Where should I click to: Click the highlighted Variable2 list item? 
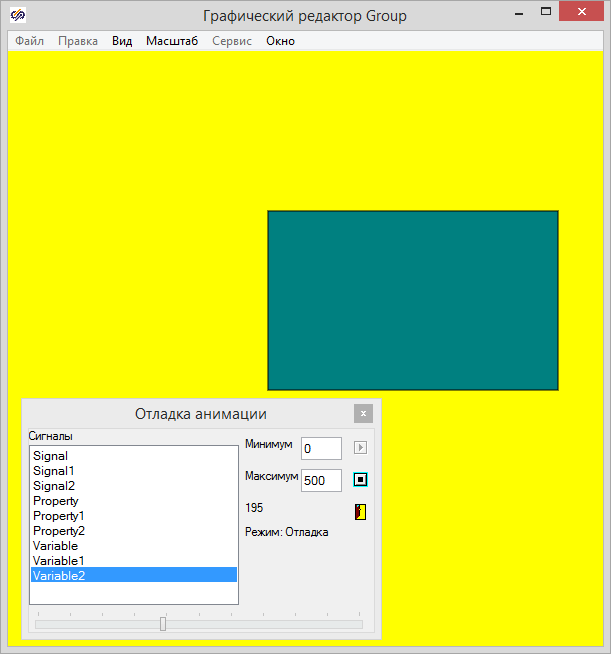click(x=59, y=575)
